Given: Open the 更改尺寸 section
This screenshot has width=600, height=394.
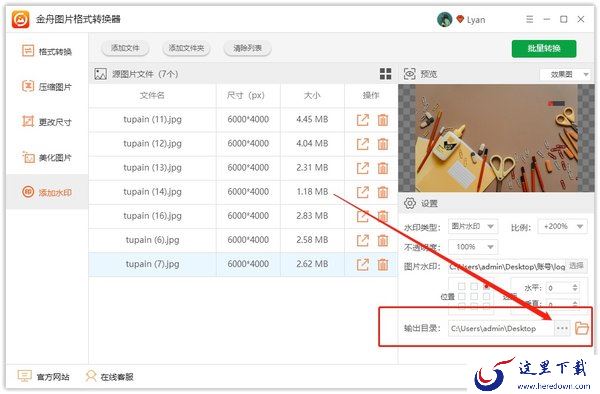Looking at the screenshot, I should pos(47,122).
